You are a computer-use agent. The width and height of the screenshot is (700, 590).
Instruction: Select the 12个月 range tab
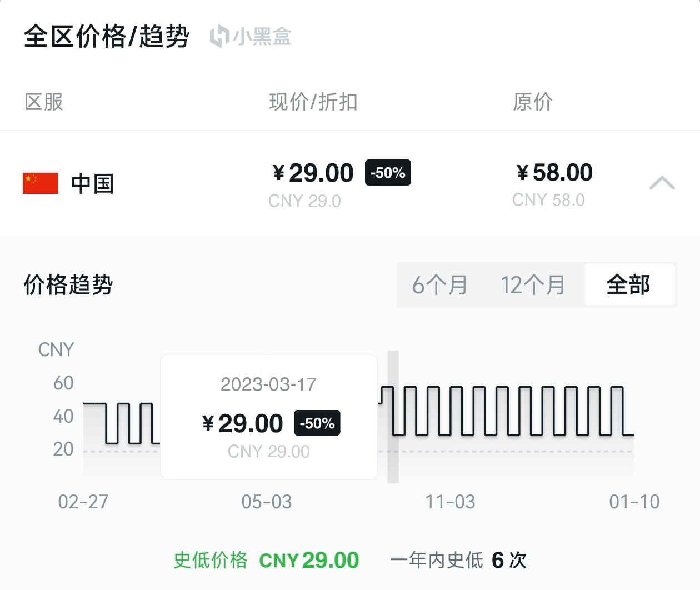[x=533, y=285]
